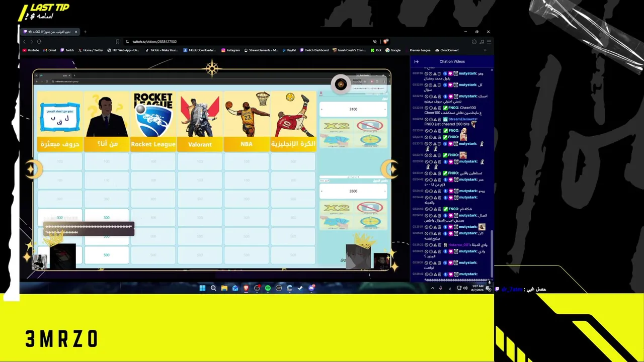The width and height of the screenshot is (644, 362).
Task: Open the Twitch bookmark
Action: coord(67,50)
